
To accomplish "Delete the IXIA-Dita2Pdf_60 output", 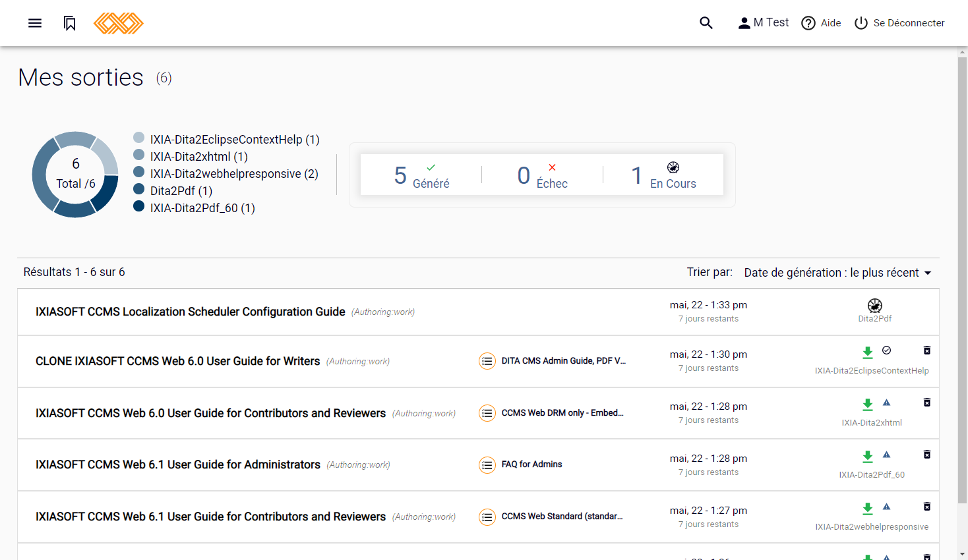I will click(927, 455).
